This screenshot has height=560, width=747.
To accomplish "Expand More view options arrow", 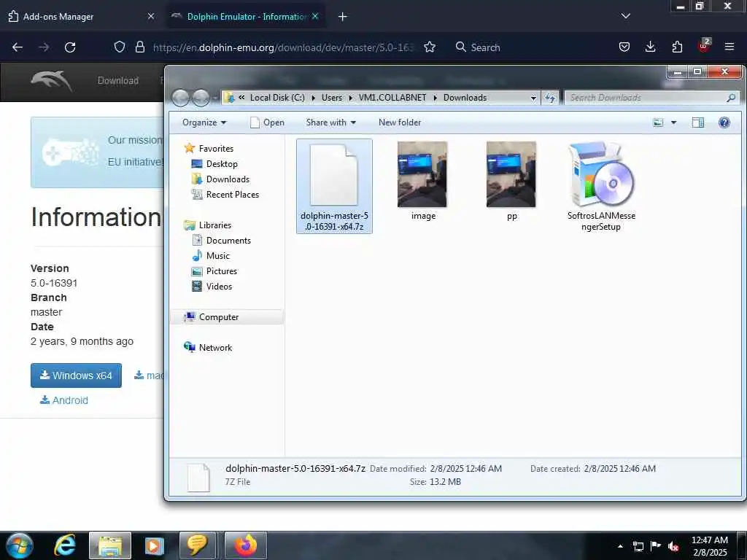I will [x=673, y=122].
